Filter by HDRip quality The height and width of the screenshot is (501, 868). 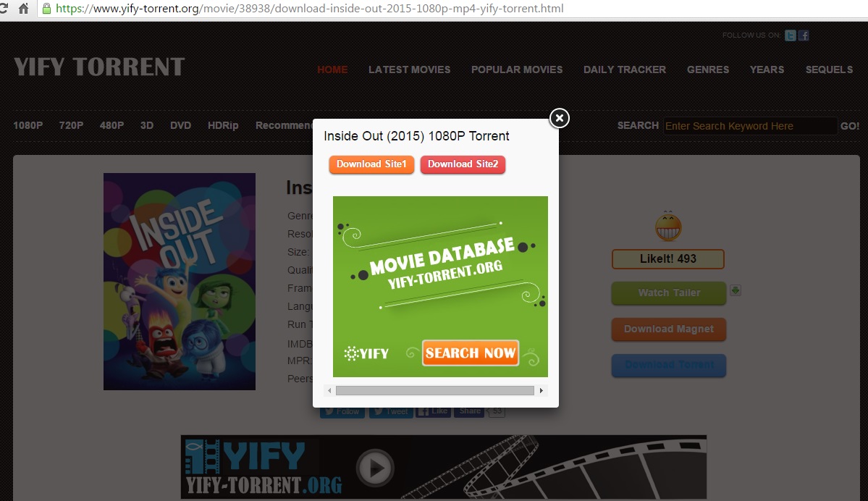click(223, 126)
